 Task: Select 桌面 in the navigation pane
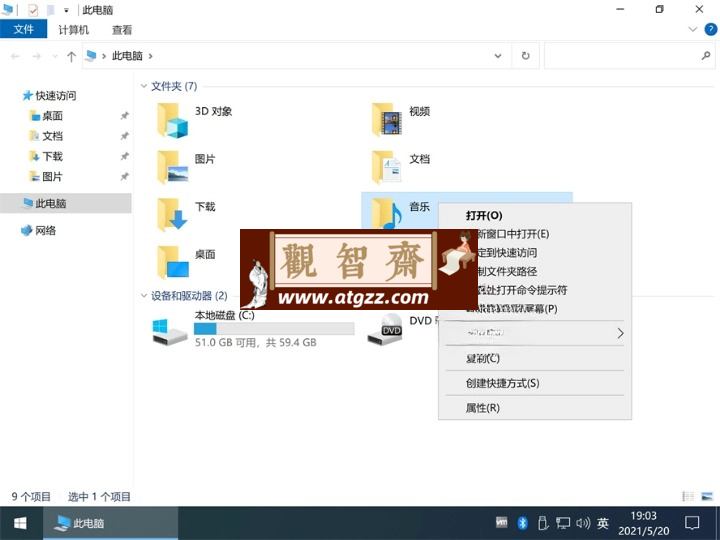[46, 116]
